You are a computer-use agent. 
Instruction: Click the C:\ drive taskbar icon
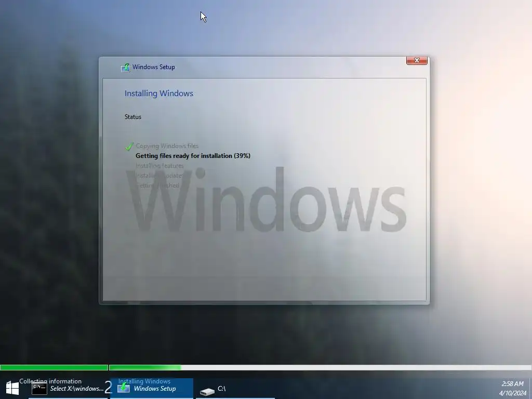pyautogui.click(x=207, y=392)
